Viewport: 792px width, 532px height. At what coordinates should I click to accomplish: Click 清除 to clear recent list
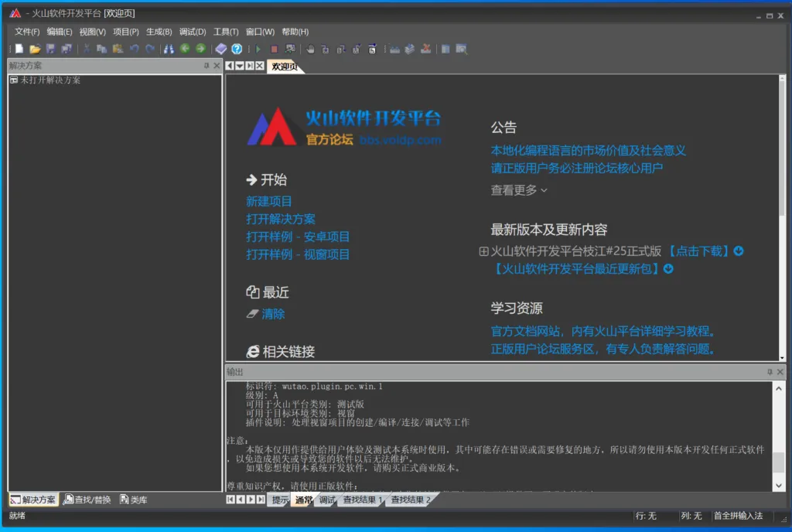273,314
